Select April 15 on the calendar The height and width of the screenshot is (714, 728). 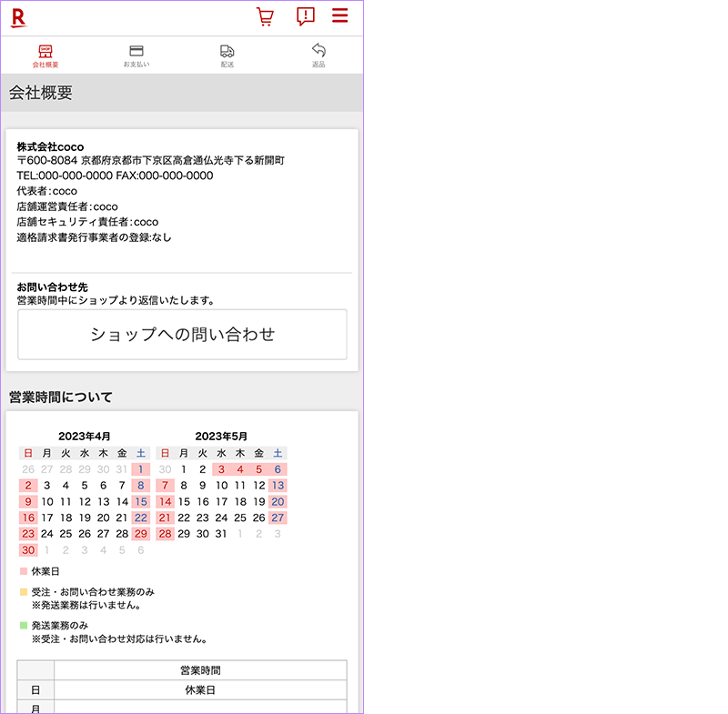140,502
